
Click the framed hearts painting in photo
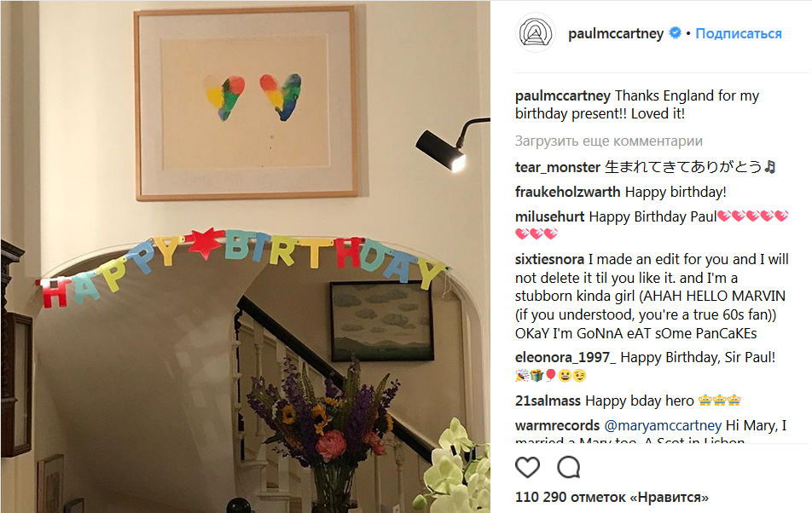pos(246,101)
